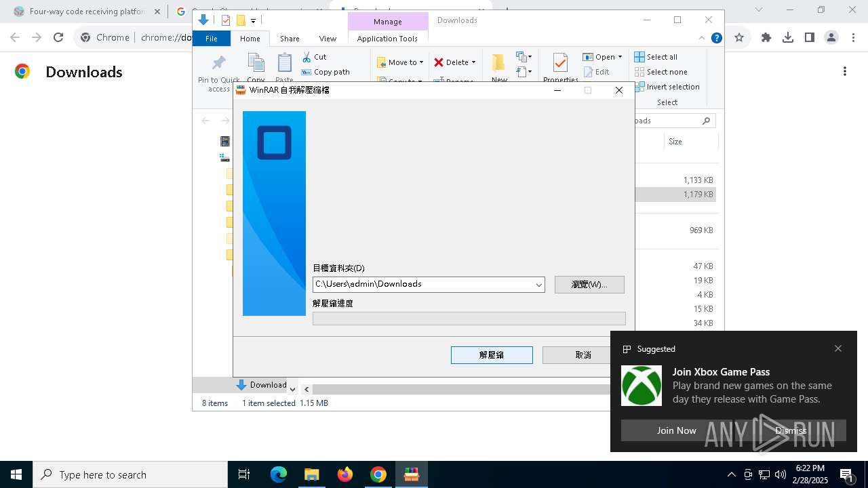
Task: Expand the Delete dropdown arrow
Action: 473,62
